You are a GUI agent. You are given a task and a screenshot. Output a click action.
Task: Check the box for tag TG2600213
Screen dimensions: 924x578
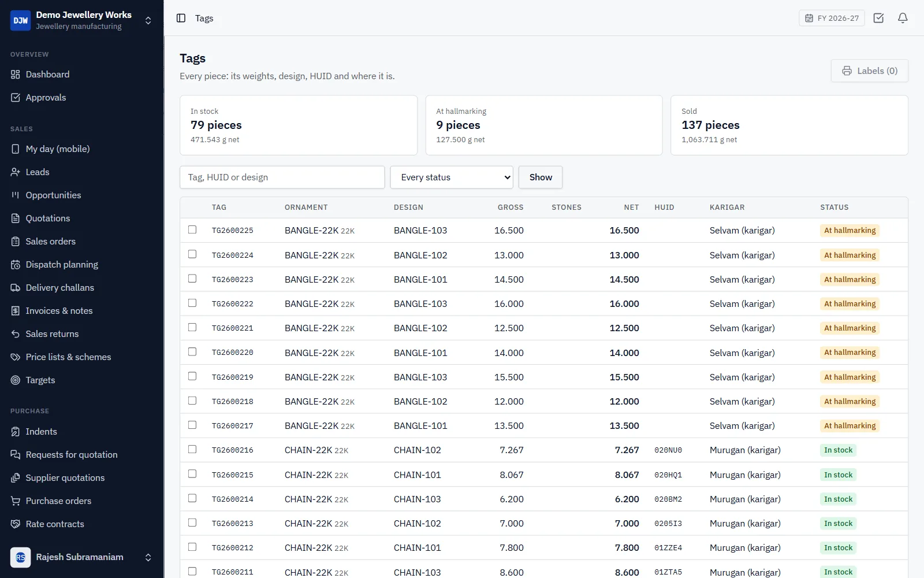(x=192, y=523)
